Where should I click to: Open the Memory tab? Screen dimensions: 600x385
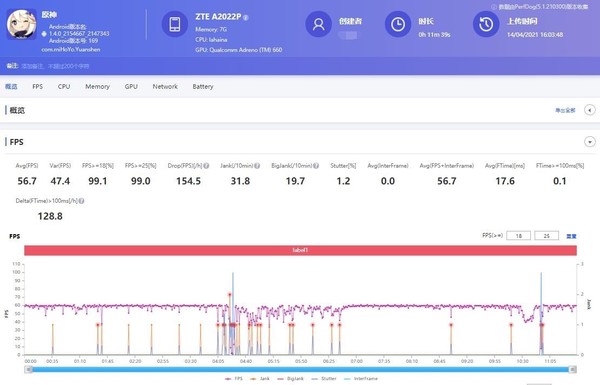(x=97, y=86)
